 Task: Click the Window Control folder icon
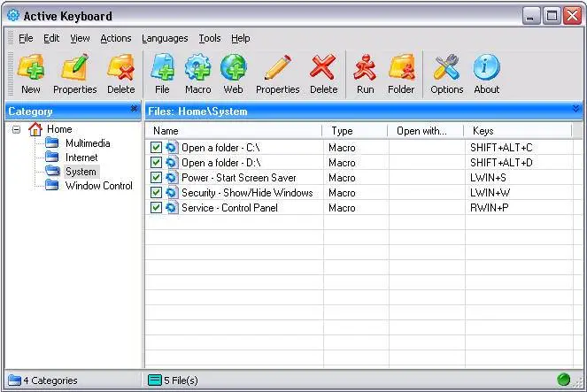[x=52, y=186]
